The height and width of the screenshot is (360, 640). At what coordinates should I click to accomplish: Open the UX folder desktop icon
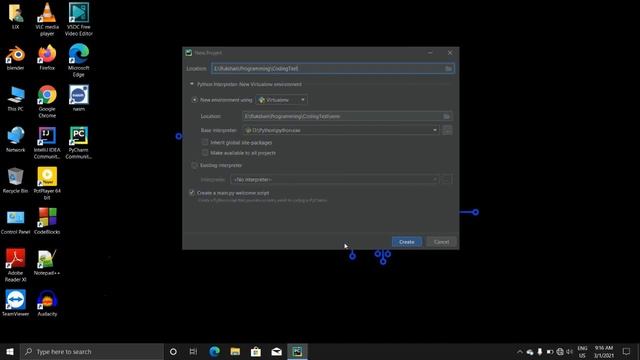coord(16,16)
